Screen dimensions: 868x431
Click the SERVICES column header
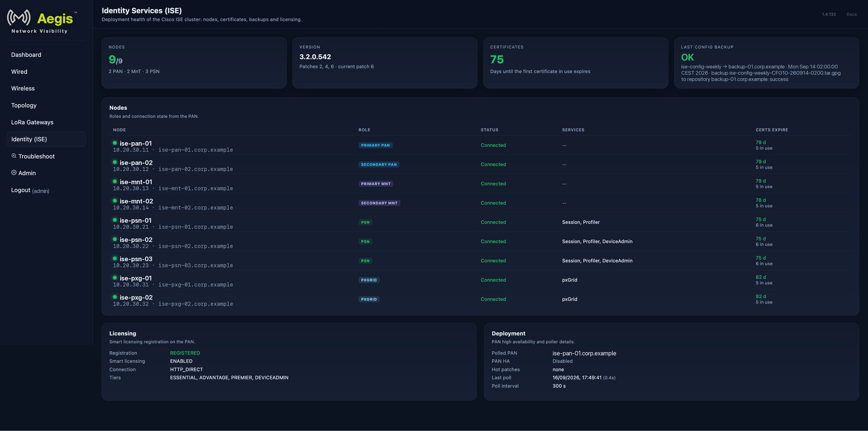[x=573, y=130]
